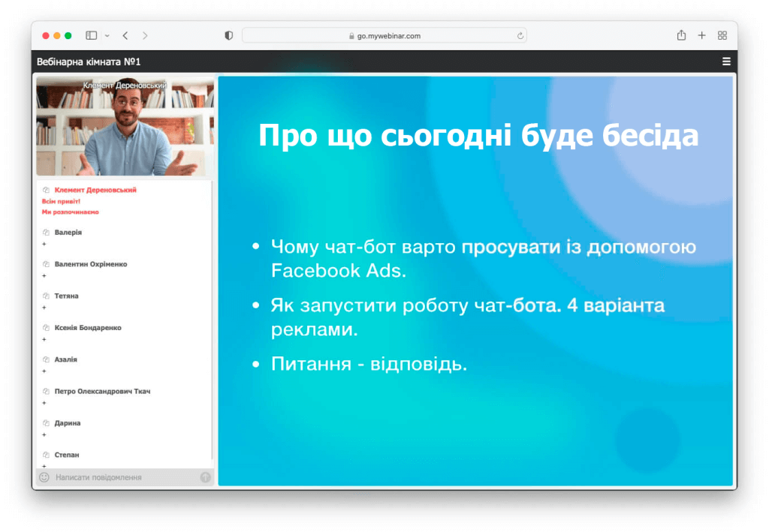Image resolution: width=769 pixels, height=532 pixels.
Task: Click the go.mywebinar.com address bar
Action: (384, 36)
